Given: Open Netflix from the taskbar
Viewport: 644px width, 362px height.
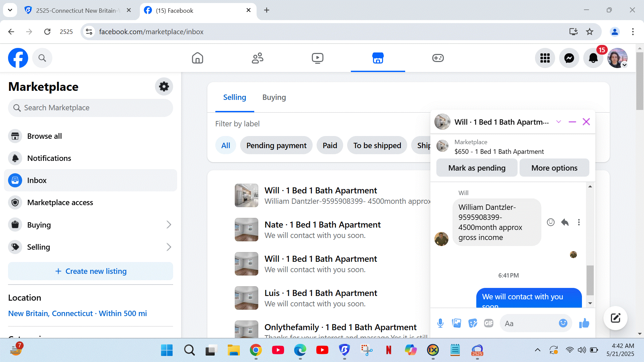Looking at the screenshot, I should click(389, 350).
